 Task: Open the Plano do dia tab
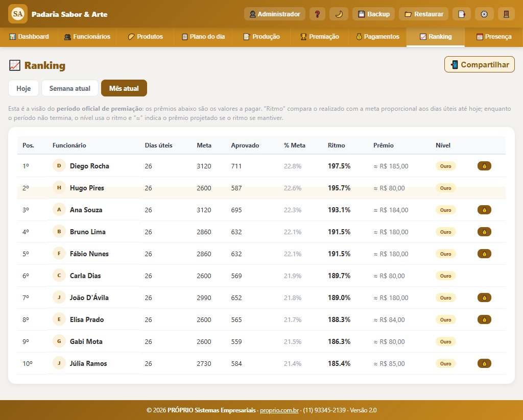pos(203,37)
